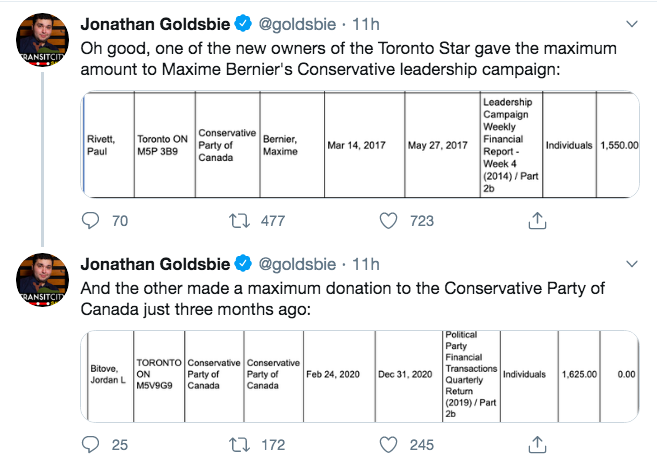
Task: Share the first tweet via share icon
Action: click(x=537, y=221)
